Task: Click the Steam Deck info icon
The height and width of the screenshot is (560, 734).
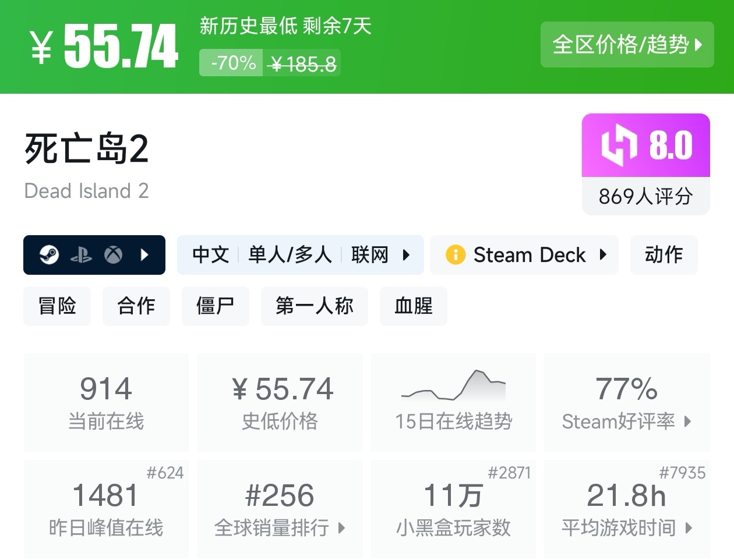Action: pos(455,255)
